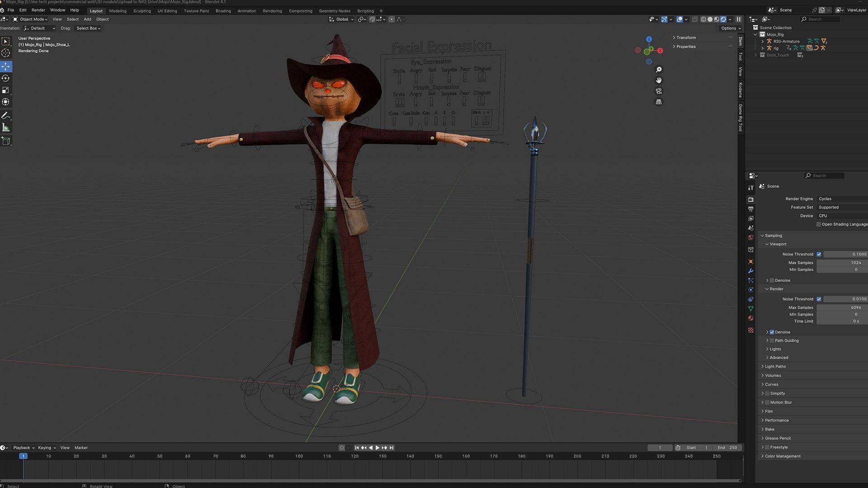The height and width of the screenshot is (488, 868).
Task: Enable viewport Denoise checkbox
Action: pyautogui.click(x=772, y=281)
